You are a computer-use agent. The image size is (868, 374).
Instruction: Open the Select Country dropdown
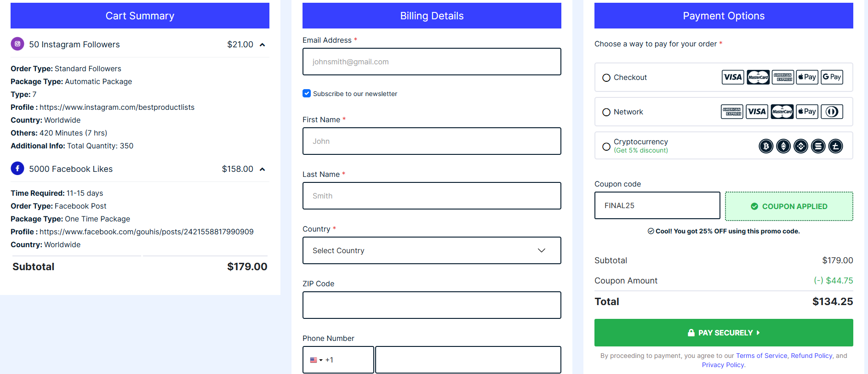click(x=432, y=250)
